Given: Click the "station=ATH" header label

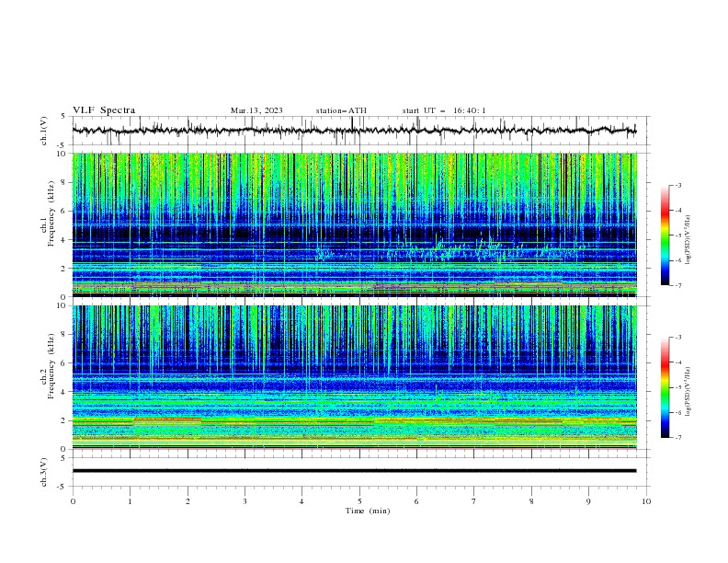Looking at the screenshot, I should [341, 110].
